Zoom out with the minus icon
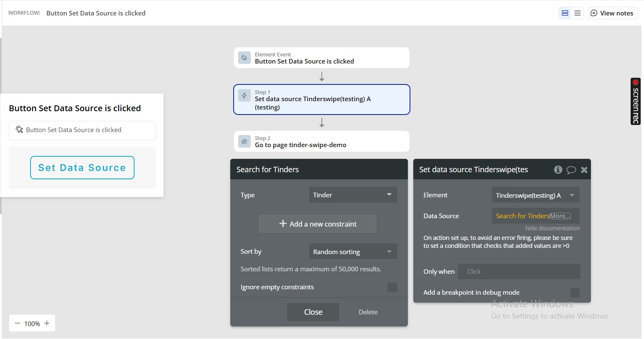The width and height of the screenshot is (644, 339). [18, 323]
